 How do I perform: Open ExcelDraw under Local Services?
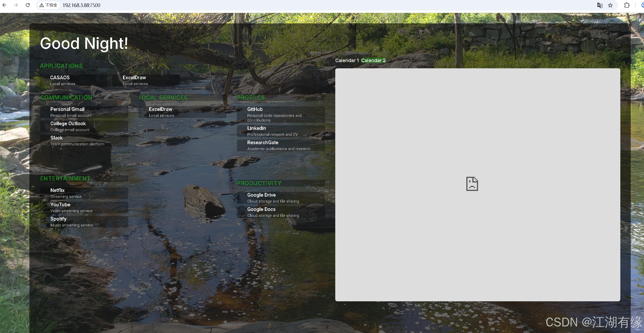(x=160, y=109)
